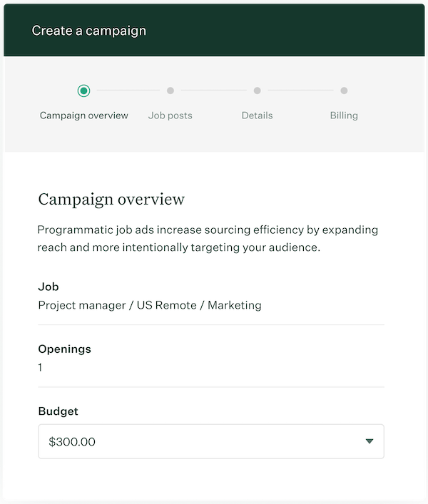This screenshot has width=428, height=504.
Task: Switch to the Job posts step label
Action: [170, 115]
